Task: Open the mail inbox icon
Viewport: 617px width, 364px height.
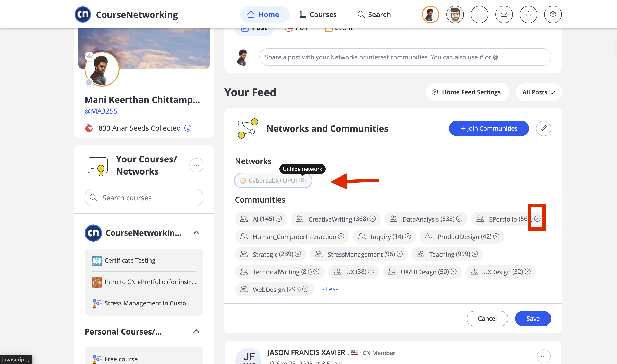Action: click(x=504, y=14)
